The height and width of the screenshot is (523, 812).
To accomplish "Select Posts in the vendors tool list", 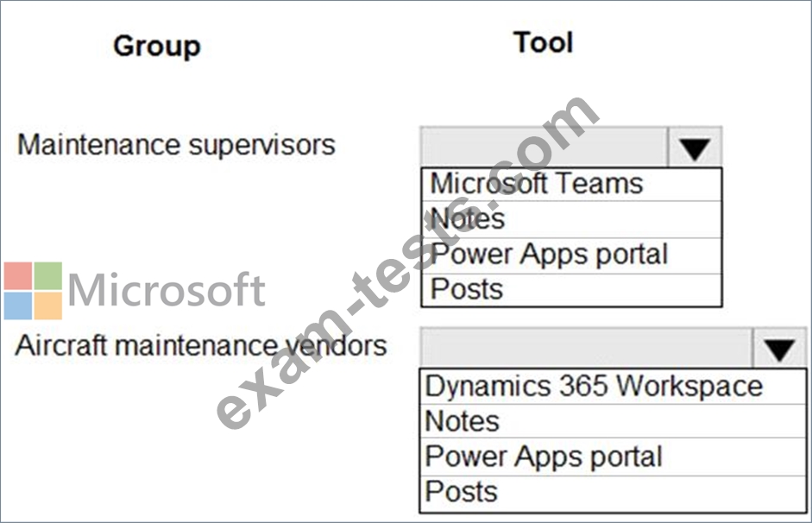I will pos(613,494).
